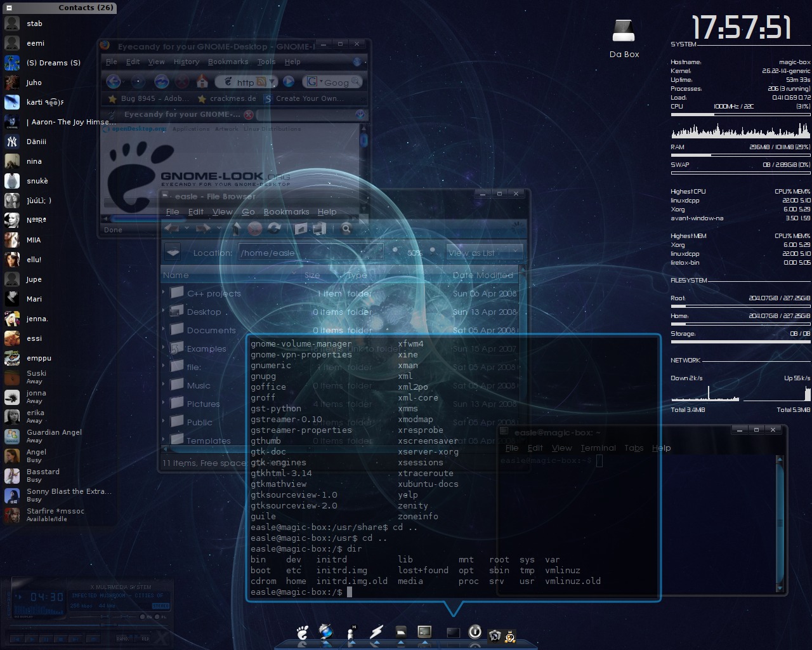Screen dimensions: 812x650
Task: Open the Go menu in File Browser
Action: 248,211
